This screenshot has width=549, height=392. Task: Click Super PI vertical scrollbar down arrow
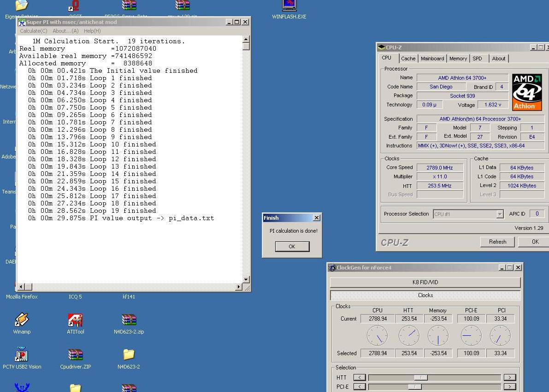(x=246, y=279)
